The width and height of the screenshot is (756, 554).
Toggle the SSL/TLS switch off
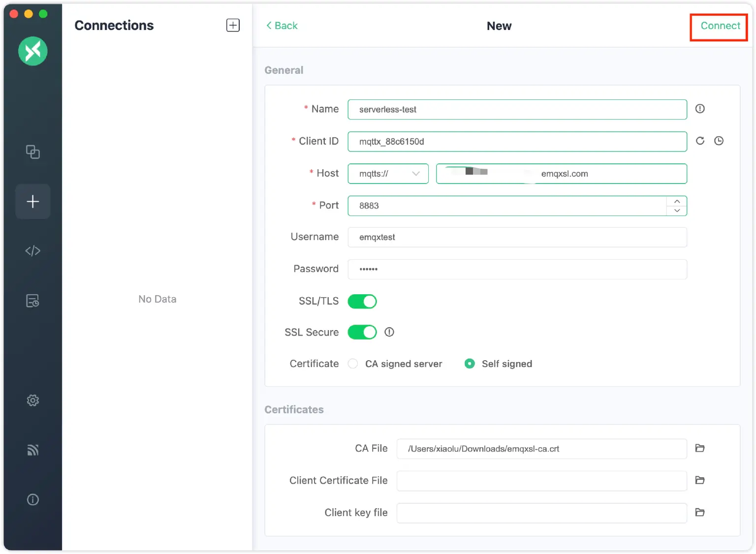tap(362, 301)
